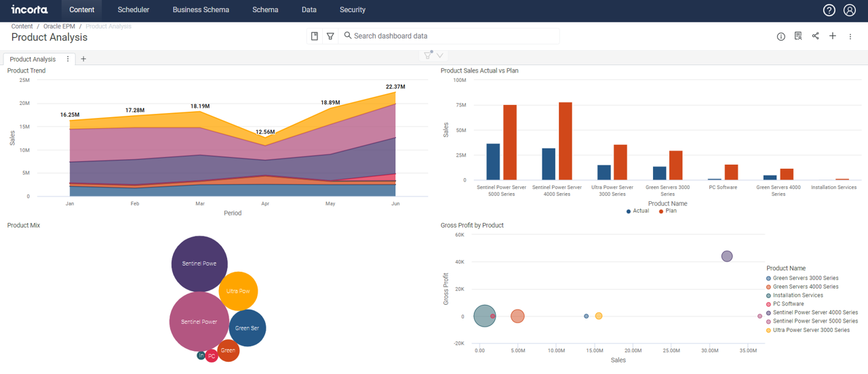Go to the Content menu
Screen dimensions: 868x374
click(x=81, y=10)
